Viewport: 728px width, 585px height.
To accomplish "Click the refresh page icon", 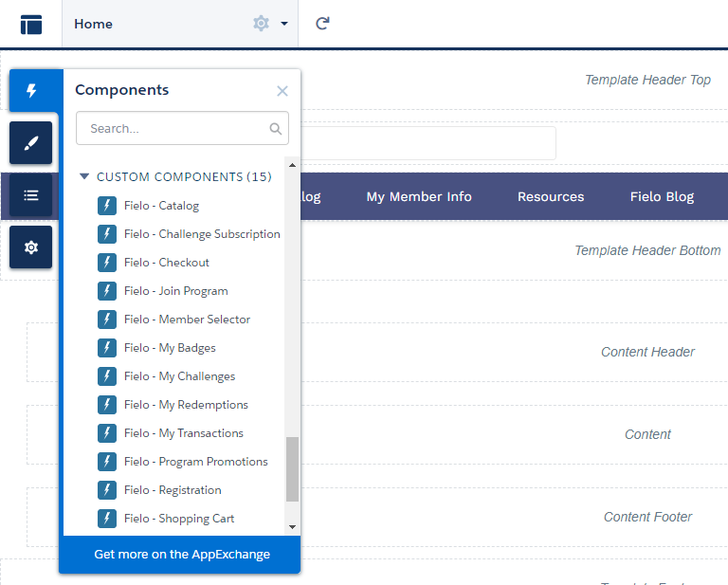I will point(322,23).
